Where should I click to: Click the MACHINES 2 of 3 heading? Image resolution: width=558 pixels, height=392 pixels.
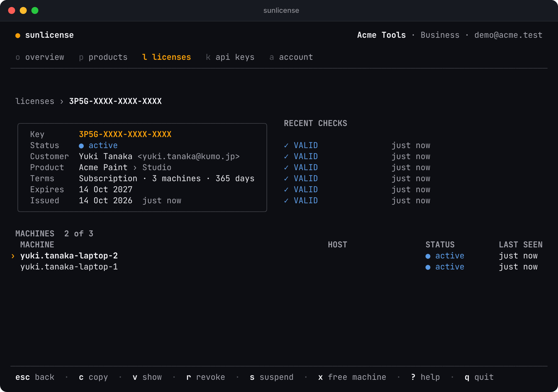(x=54, y=234)
